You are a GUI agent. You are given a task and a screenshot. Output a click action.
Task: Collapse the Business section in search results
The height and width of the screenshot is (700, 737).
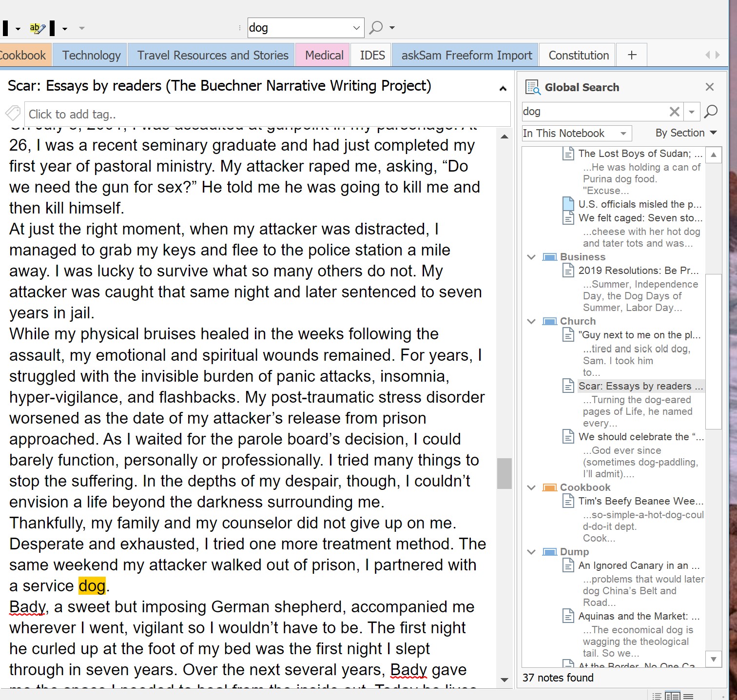(531, 257)
